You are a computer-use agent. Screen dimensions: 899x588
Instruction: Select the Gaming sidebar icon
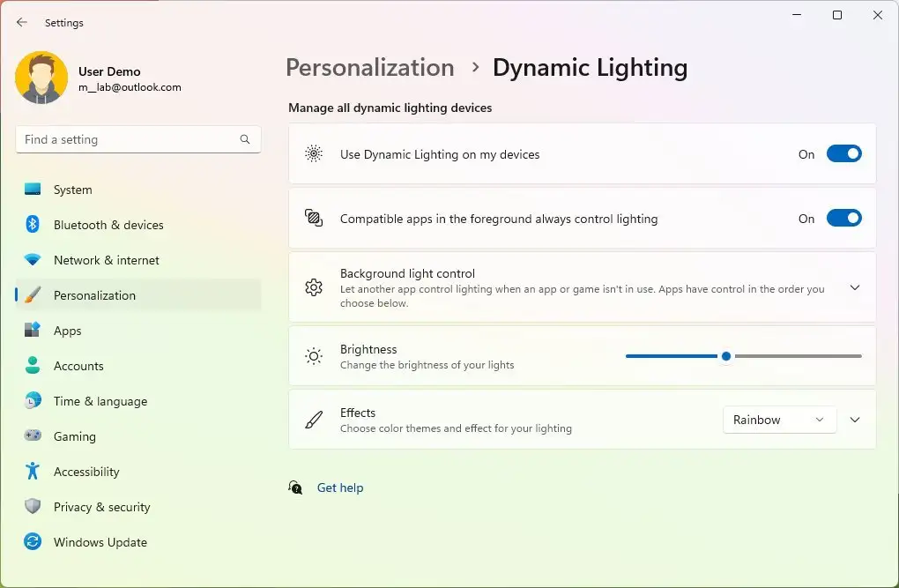pos(33,436)
